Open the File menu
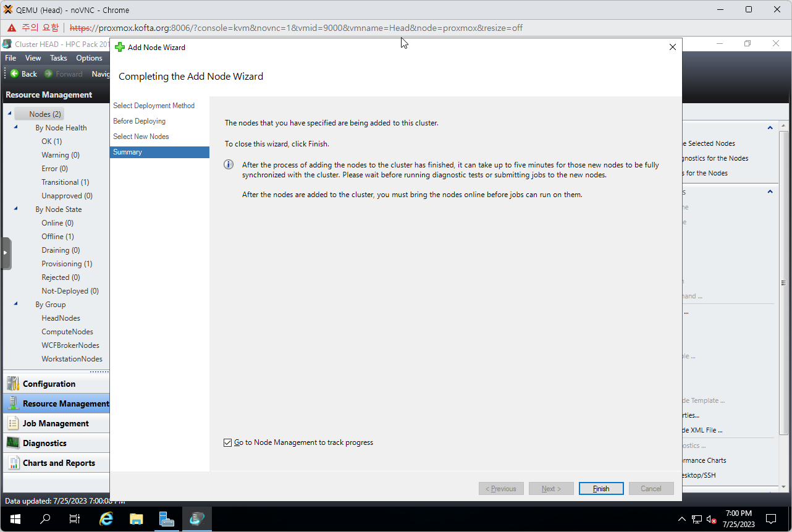Screen dimensions: 792x532 11,58
